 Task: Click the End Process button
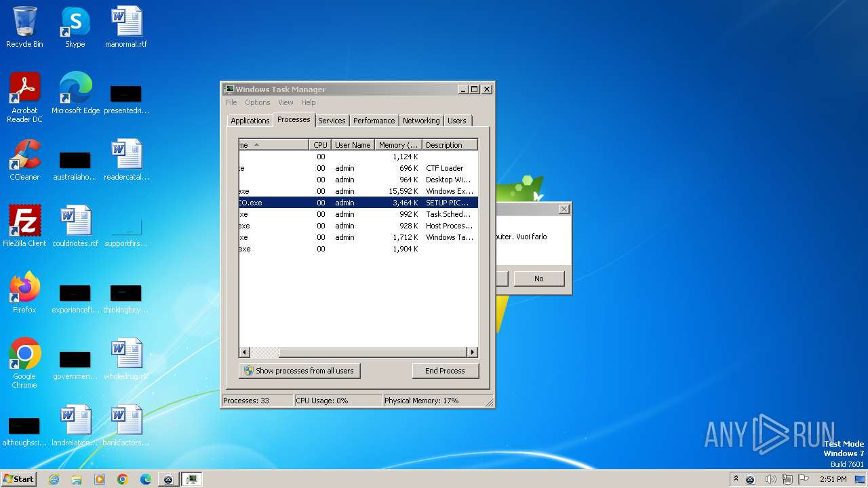[445, 371]
